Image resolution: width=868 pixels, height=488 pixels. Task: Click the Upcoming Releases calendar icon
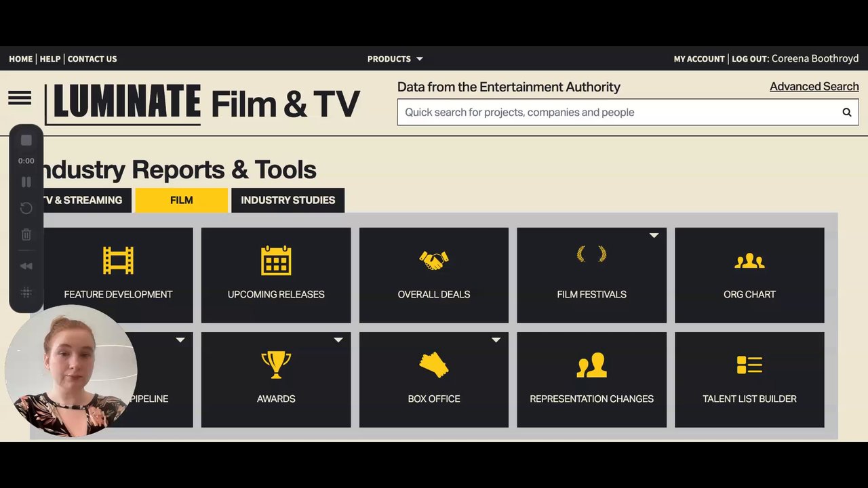pyautogui.click(x=276, y=260)
